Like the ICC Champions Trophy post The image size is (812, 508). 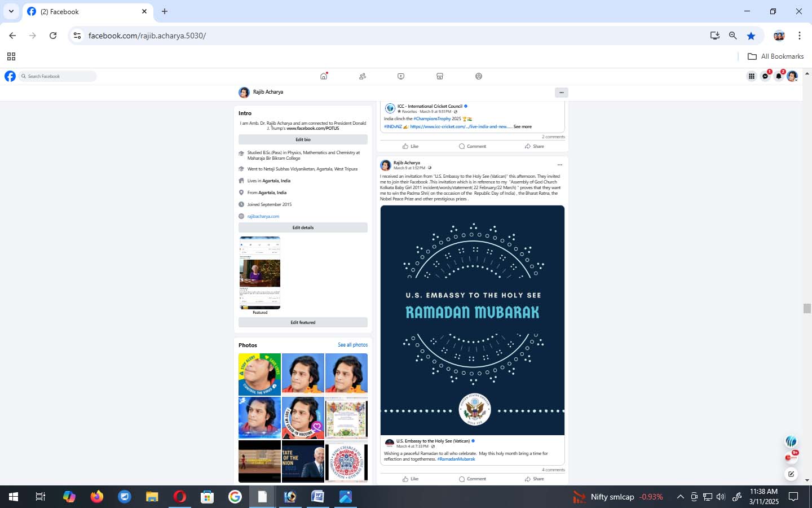coord(411,146)
